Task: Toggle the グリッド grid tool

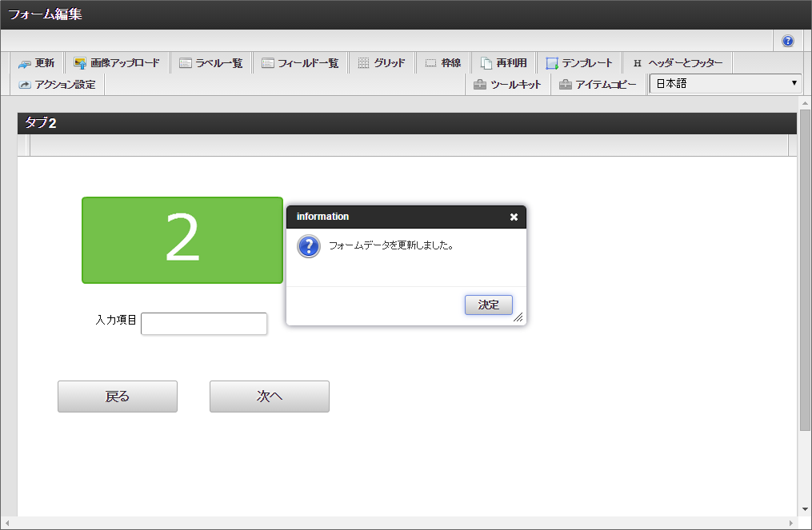Action: [382, 63]
